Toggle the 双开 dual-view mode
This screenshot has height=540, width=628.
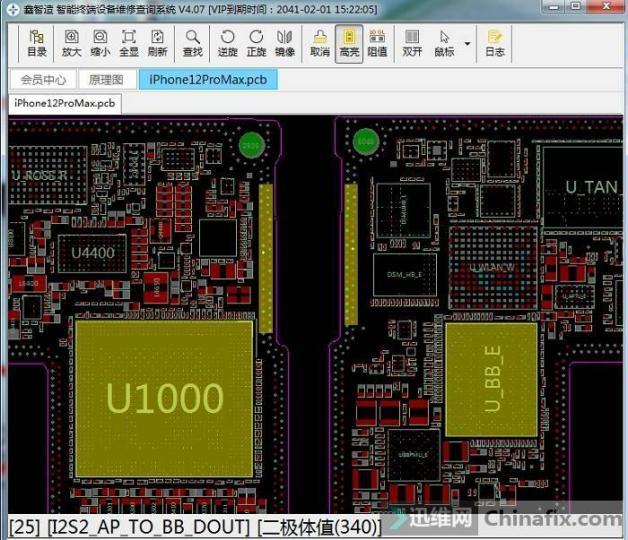(x=412, y=43)
